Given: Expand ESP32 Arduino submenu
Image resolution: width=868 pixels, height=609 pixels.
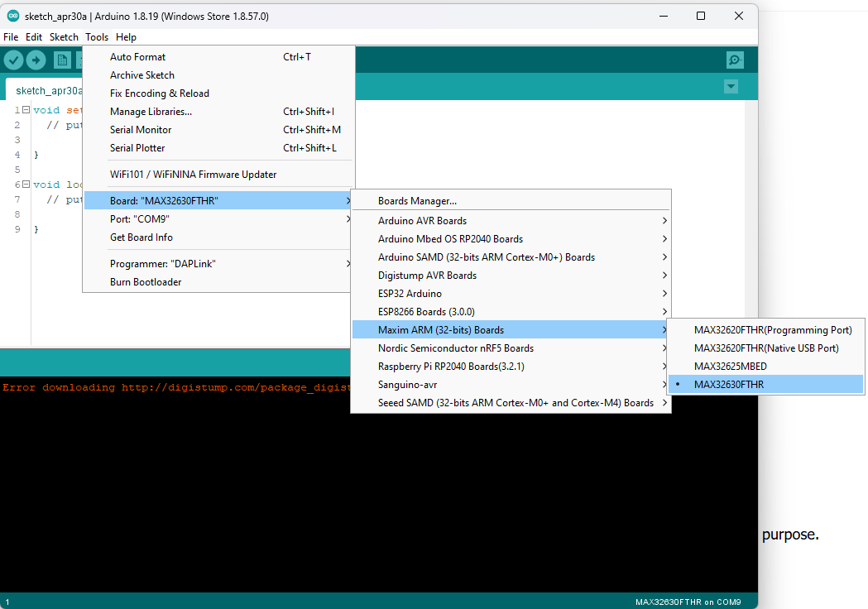Looking at the screenshot, I should click(x=511, y=294).
